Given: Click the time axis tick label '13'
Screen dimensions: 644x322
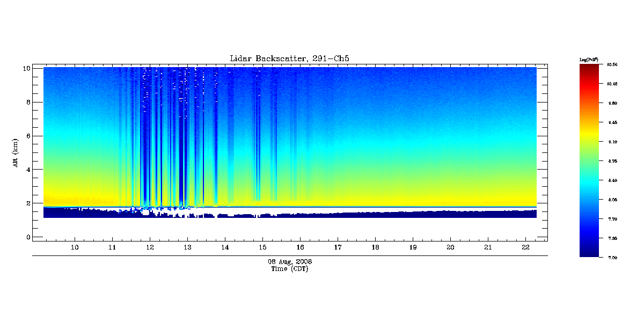Looking at the screenshot, I should (188, 247).
